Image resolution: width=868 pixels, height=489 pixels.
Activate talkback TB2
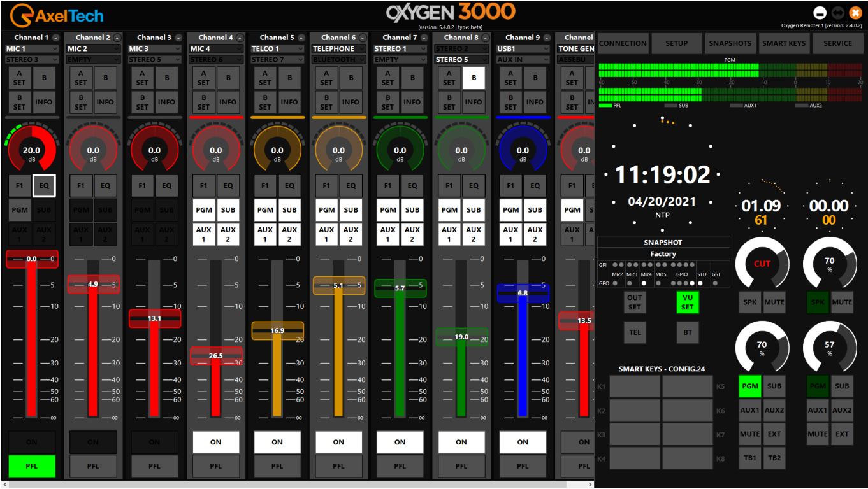tap(774, 458)
